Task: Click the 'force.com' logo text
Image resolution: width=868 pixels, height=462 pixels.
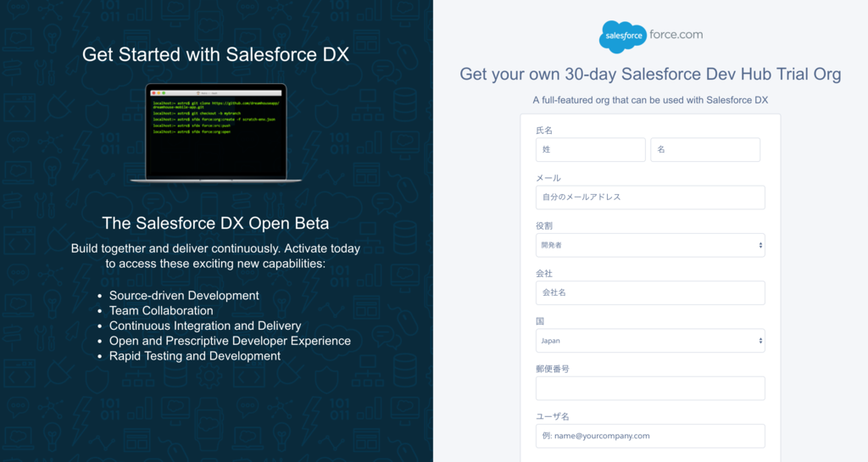Action: (x=676, y=34)
